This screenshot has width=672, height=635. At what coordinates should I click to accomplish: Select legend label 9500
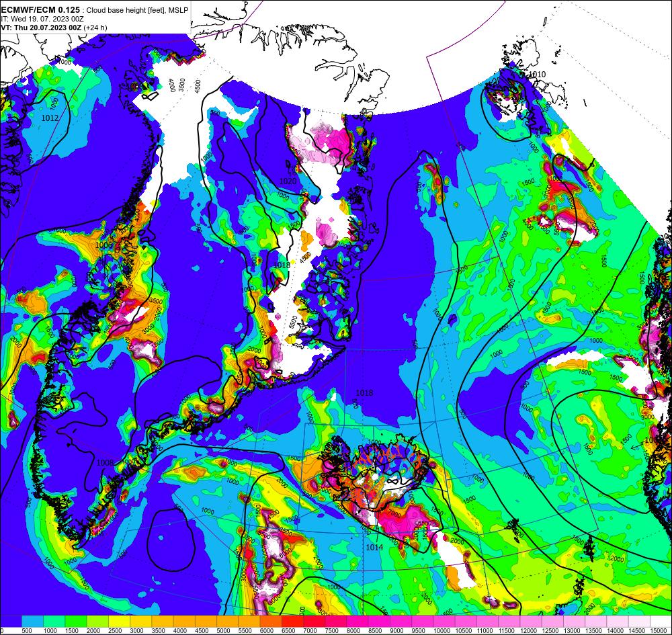coord(418,631)
